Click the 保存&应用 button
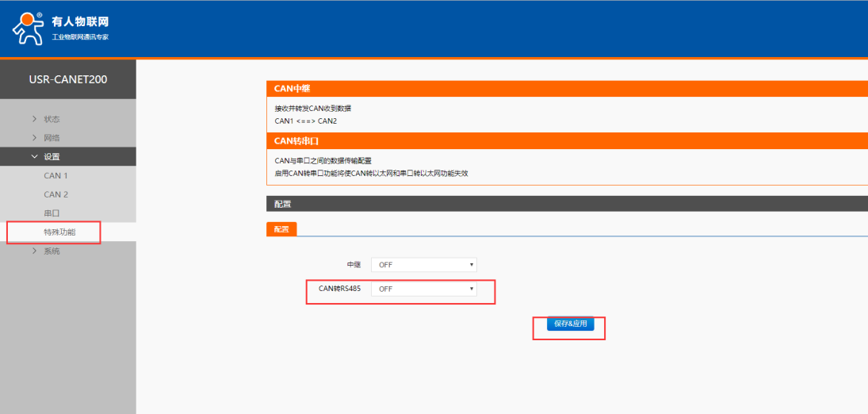868x414 pixels. tap(570, 324)
